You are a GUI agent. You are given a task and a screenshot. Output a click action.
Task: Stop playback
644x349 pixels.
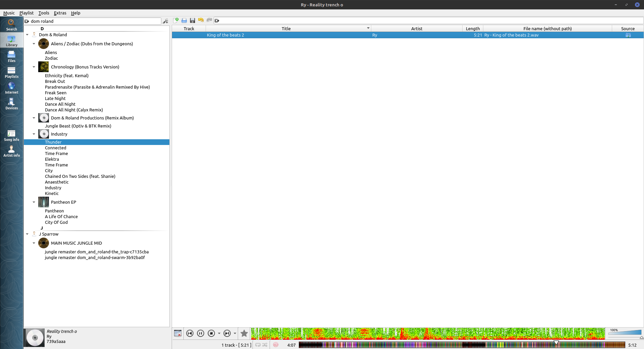(x=211, y=333)
